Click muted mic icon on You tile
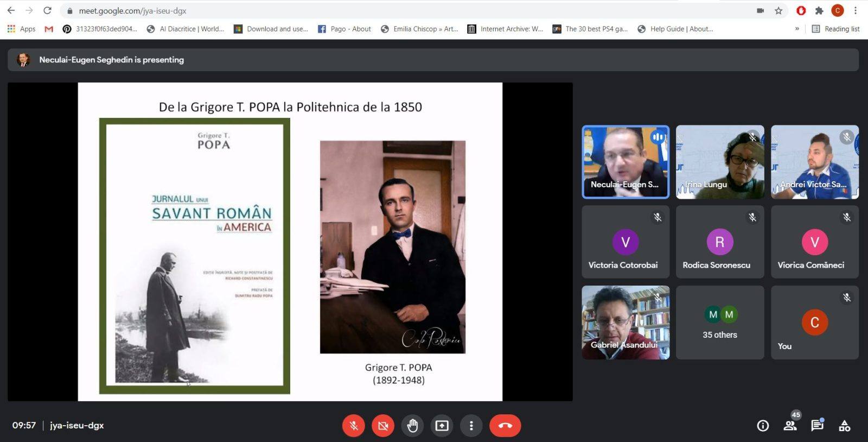Viewport: 868px width, 442px height. (847, 298)
